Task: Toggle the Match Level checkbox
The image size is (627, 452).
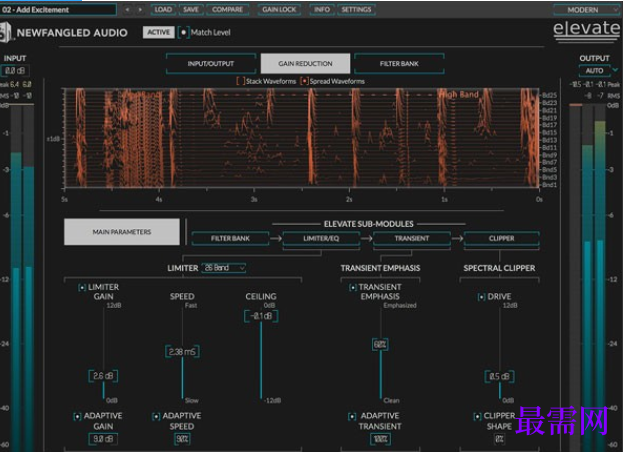Action: tap(183, 32)
